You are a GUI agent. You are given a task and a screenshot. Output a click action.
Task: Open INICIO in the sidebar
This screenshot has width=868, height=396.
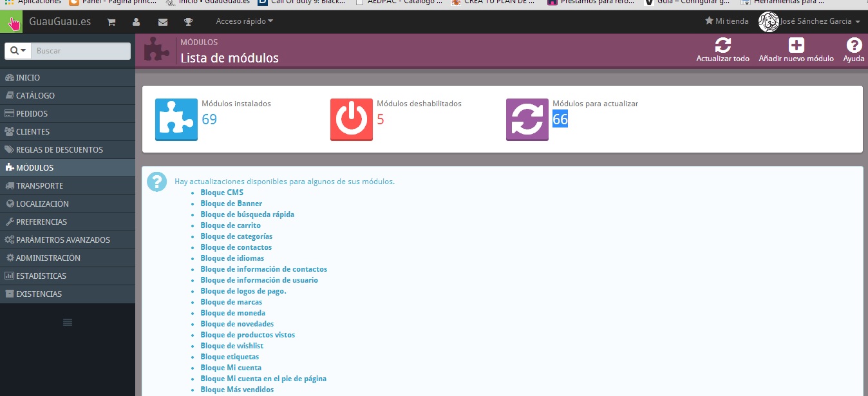point(68,77)
